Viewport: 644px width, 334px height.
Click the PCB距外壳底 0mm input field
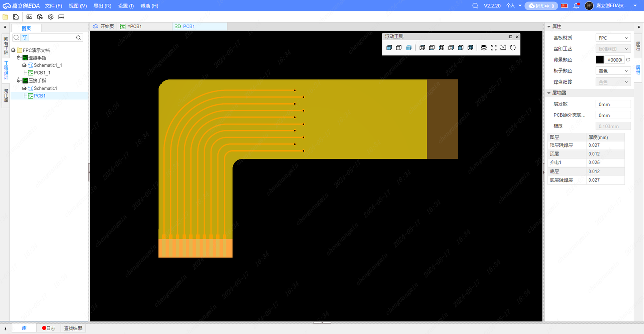[613, 115]
